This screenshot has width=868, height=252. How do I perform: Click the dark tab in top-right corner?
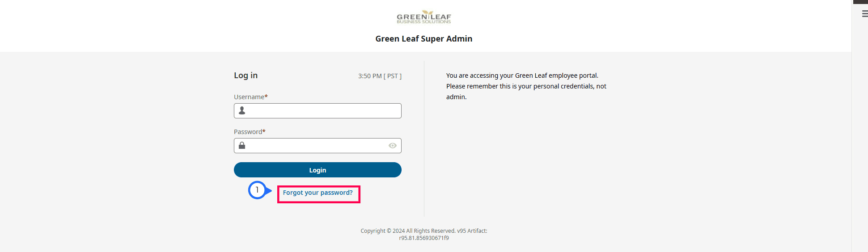[x=860, y=2]
